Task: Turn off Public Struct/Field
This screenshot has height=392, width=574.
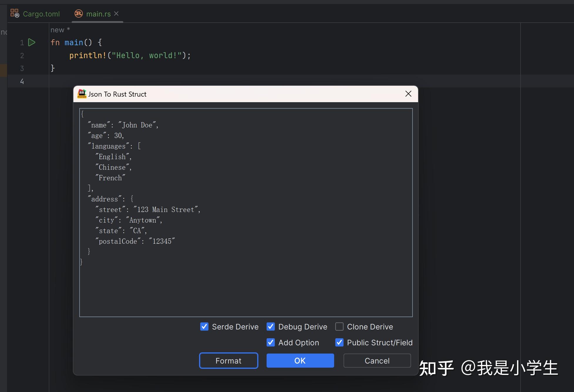Action: 339,342
